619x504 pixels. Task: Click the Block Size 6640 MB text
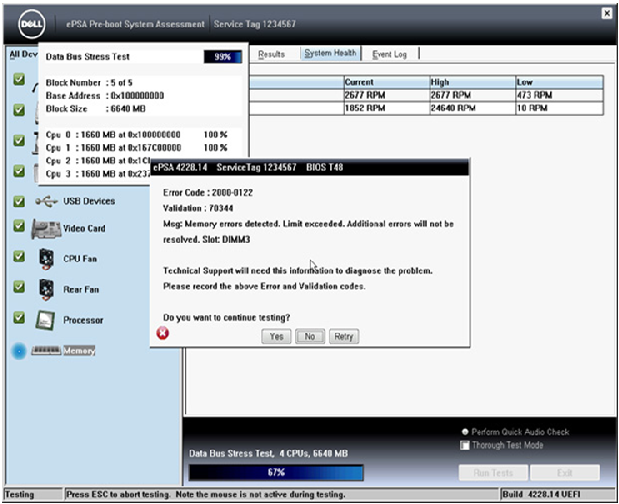click(96, 109)
